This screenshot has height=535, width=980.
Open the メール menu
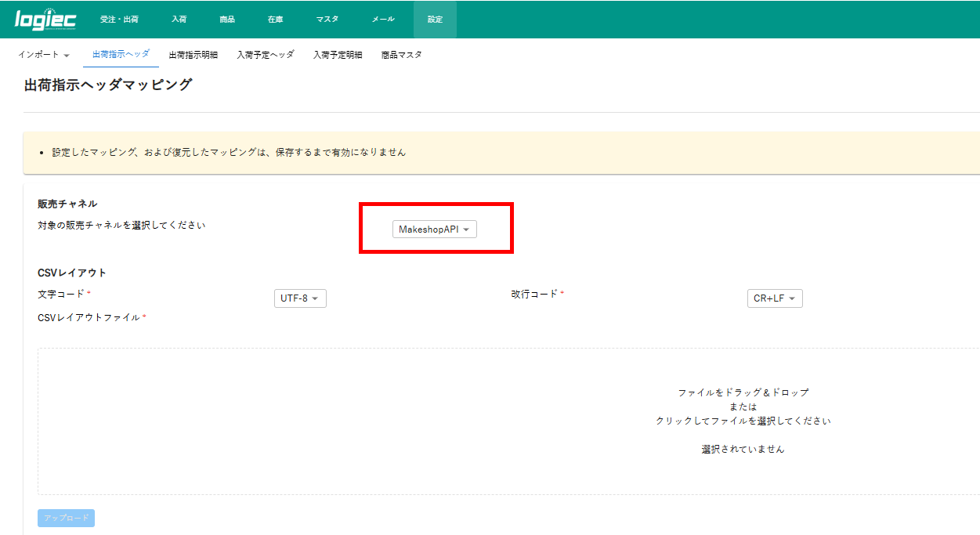click(383, 20)
